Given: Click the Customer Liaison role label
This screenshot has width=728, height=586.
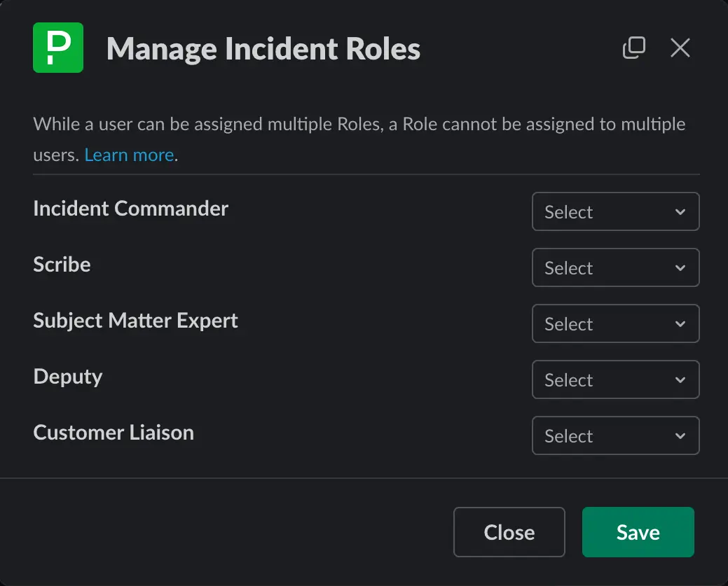Looking at the screenshot, I should (114, 433).
